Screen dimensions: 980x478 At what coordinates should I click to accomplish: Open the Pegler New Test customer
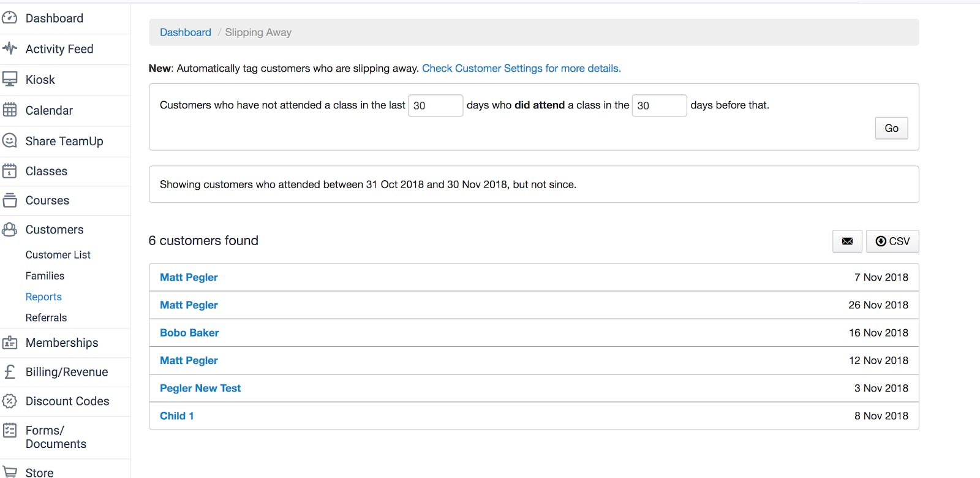click(x=200, y=388)
